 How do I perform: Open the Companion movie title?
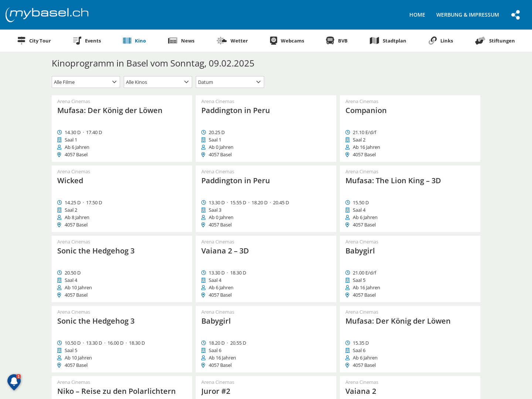coord(366,110)
